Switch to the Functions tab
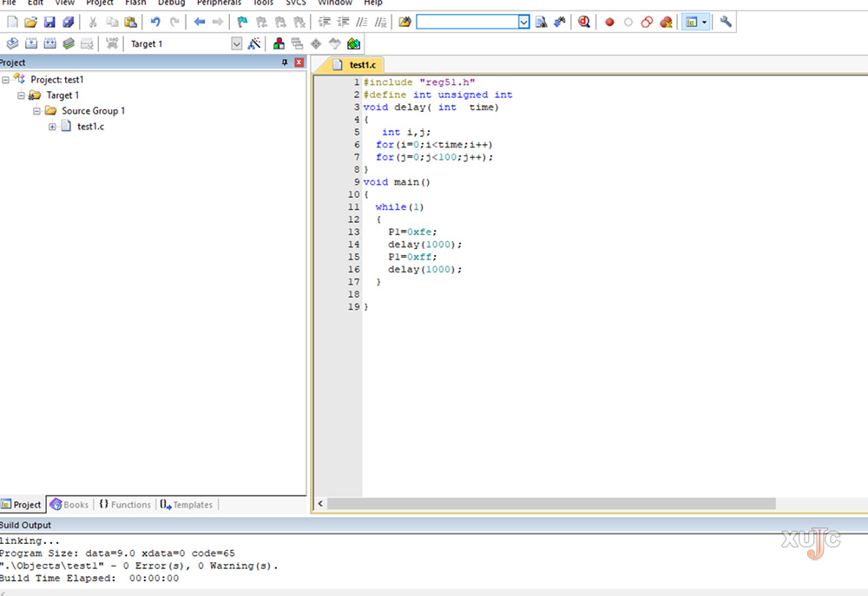Viewport: 868px width, 596px height. click(125, 504)
